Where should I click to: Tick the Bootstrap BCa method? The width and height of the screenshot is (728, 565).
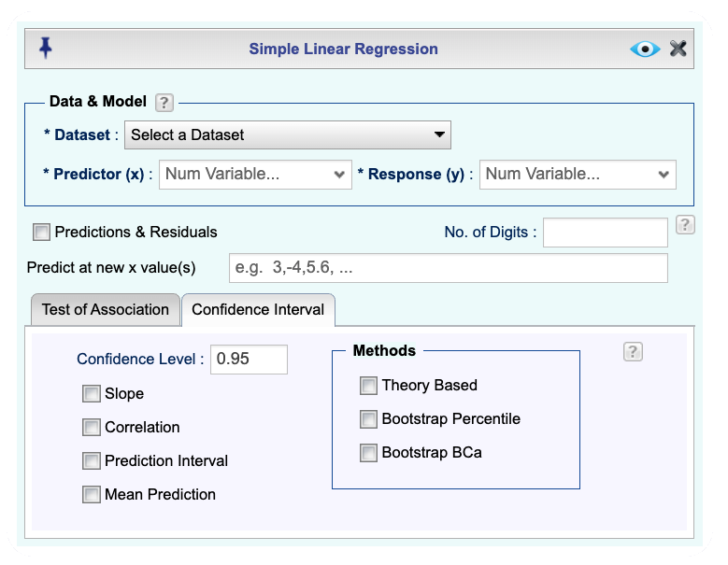coord(368,453)
